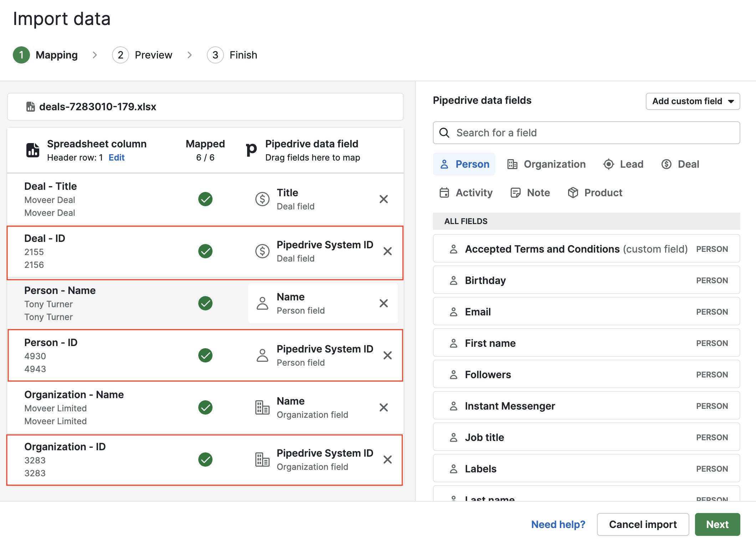The width and height of the screenshot is (756, 543).
Task: Select the Job title person field
Action: (x=586, y=437)
